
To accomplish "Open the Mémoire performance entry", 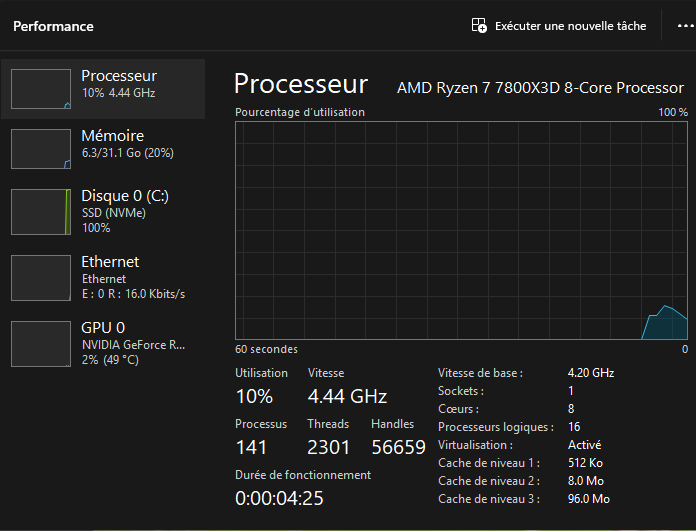I will point(103,149).
